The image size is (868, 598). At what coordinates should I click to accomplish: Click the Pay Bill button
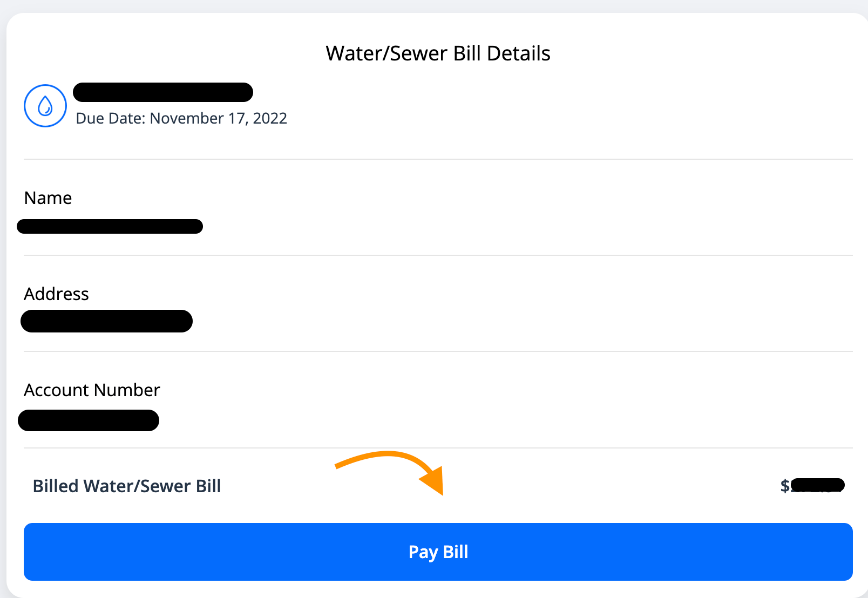pos(437,552)
